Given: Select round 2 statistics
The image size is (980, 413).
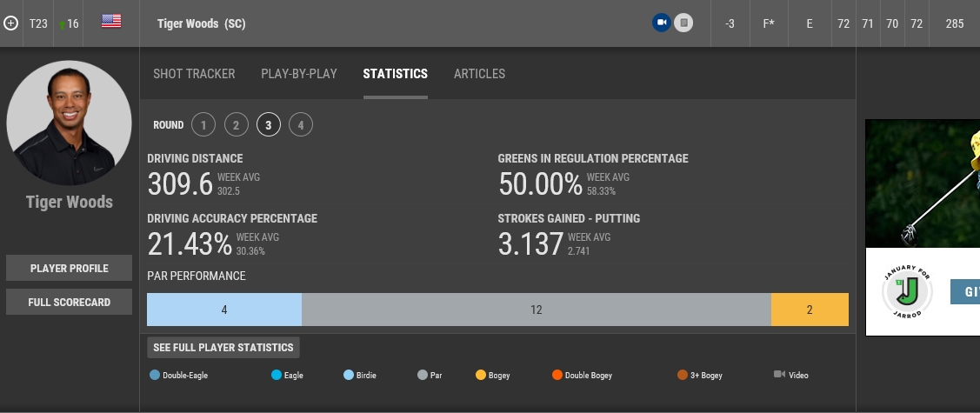Looking at the screenshot, I should coord(236,125).
